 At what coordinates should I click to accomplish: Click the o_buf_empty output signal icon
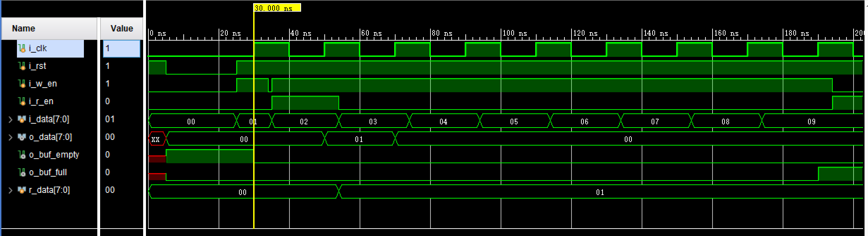[22, 154]
